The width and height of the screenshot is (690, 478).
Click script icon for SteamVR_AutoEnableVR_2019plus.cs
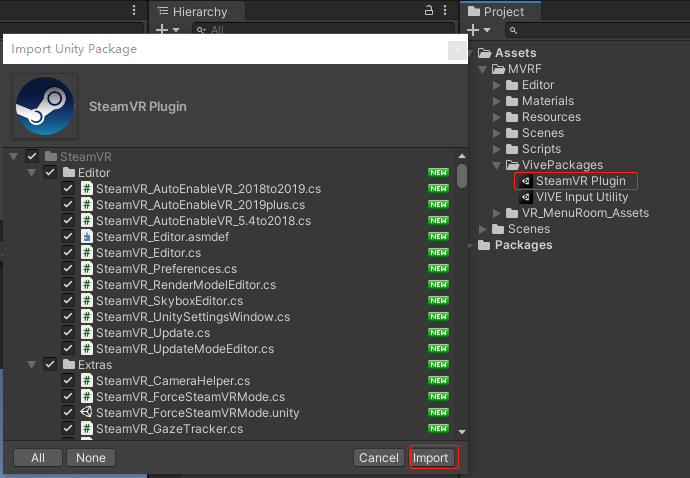(87, 204)
